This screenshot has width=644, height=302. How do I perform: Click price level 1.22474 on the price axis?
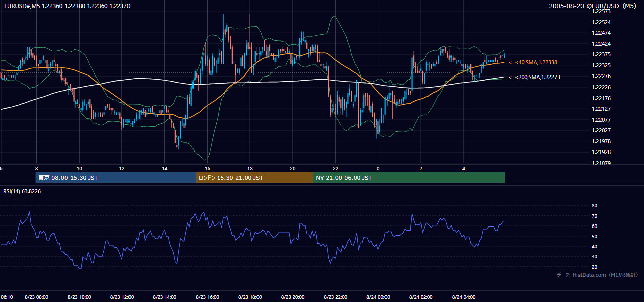[x=602, y=33]
